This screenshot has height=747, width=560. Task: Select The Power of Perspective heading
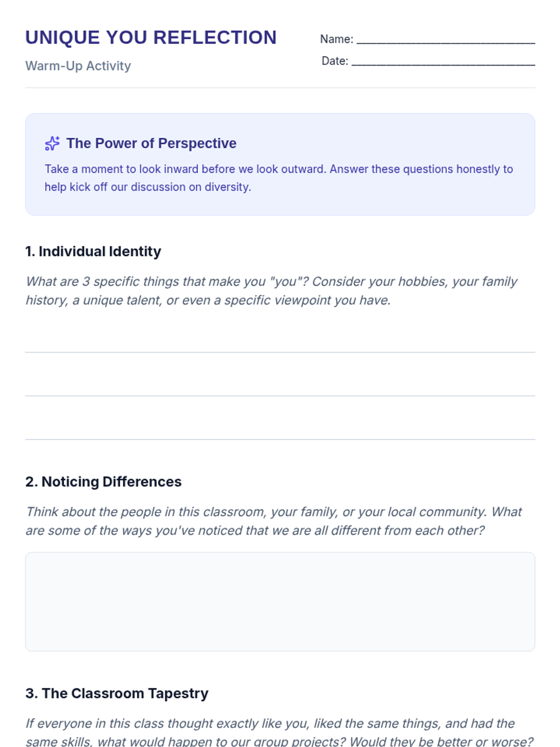pyautogui.click(x=151, y=143)
